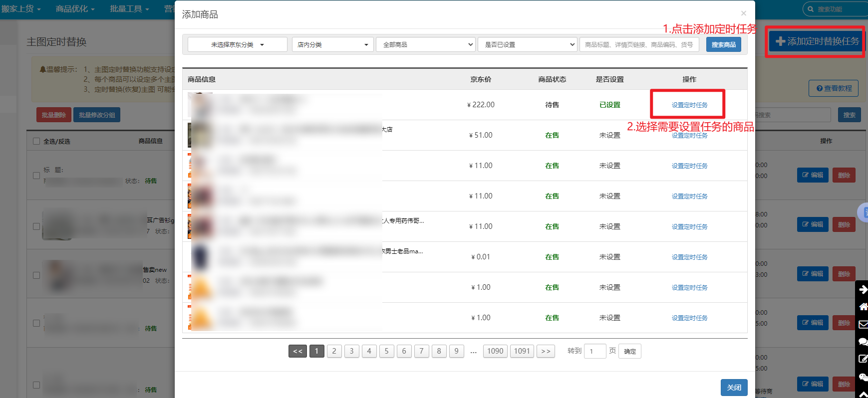Image resolution: width=868 pixels, height=398 pixels.
Task: Open the chat bubbles icon in sidebar
Action: click(863, 342)
